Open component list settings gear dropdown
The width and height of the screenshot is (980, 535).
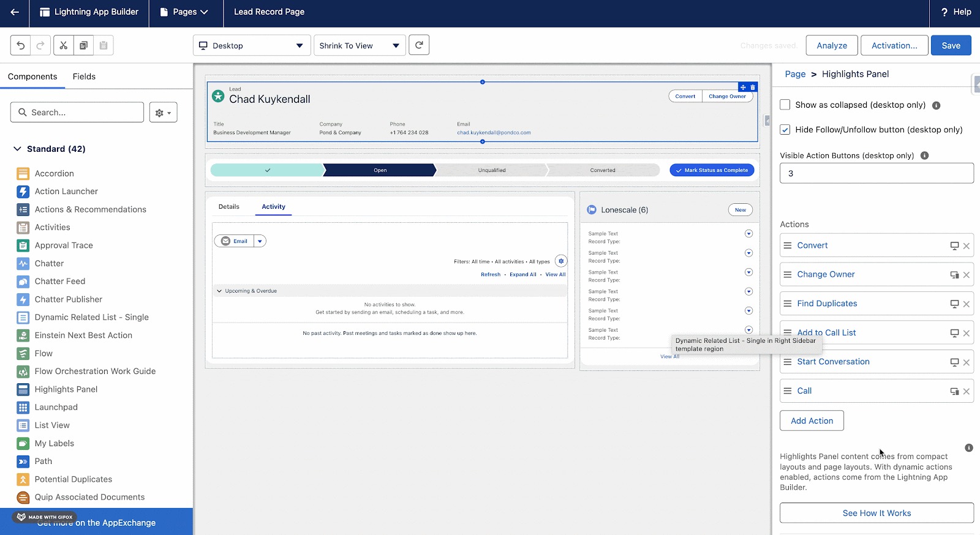(x=163, y=113)
